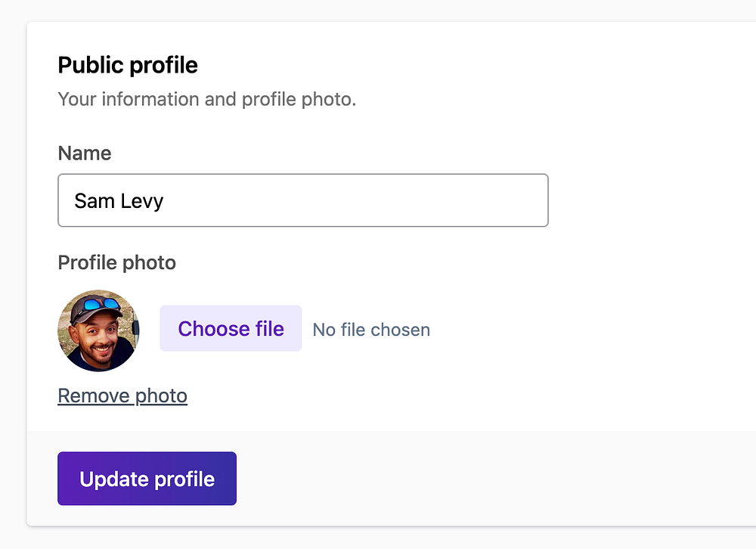Click the Public profile heading
This screenshot has width=756, height=549.
[128, 65]
